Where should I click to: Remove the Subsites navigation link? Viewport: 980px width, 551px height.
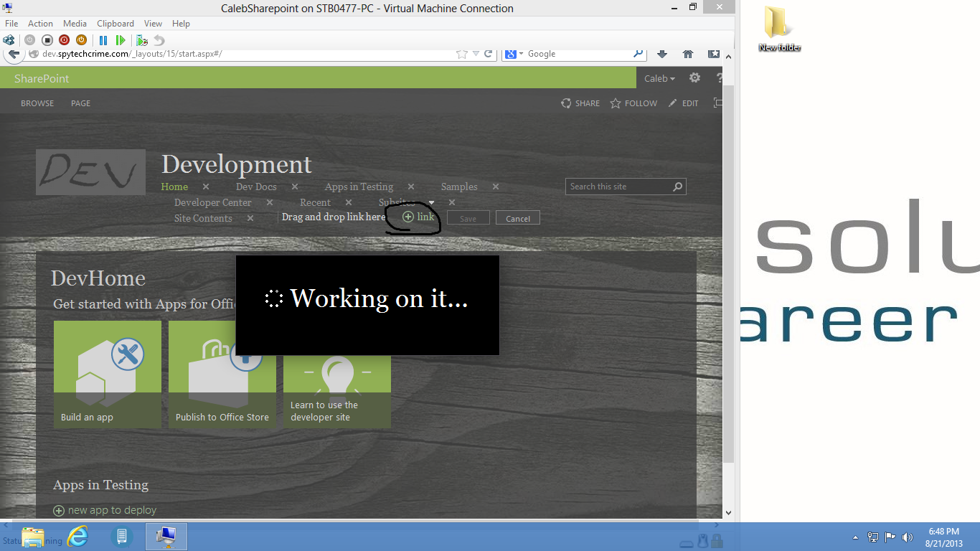[452, 202]
